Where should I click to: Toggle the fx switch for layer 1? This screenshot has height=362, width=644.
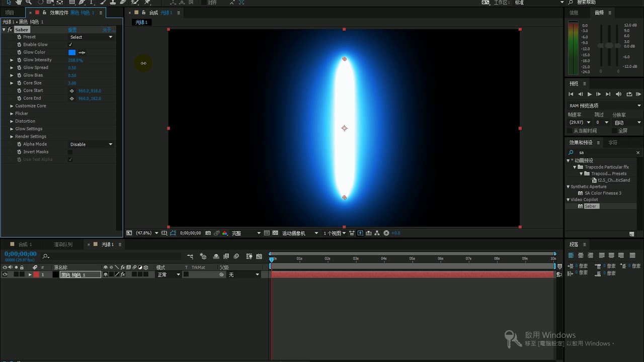click(x=123, y=275)
